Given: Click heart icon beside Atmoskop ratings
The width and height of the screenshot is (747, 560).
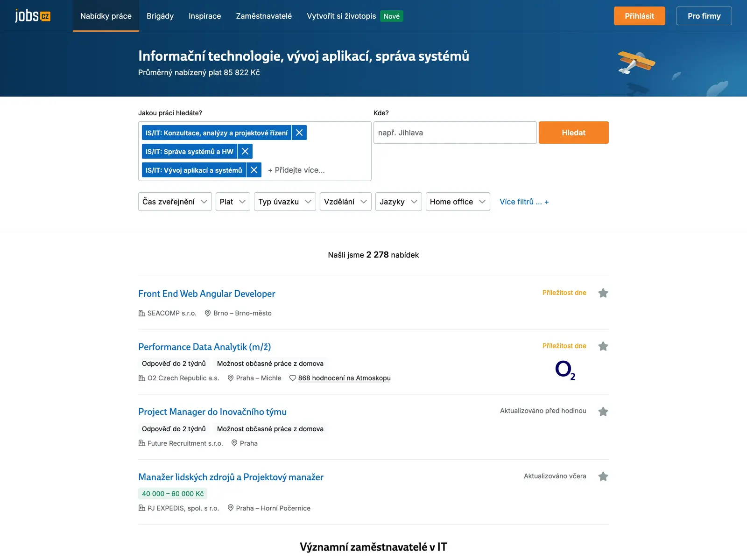Looking at the screenshot, I should [293, 378].
